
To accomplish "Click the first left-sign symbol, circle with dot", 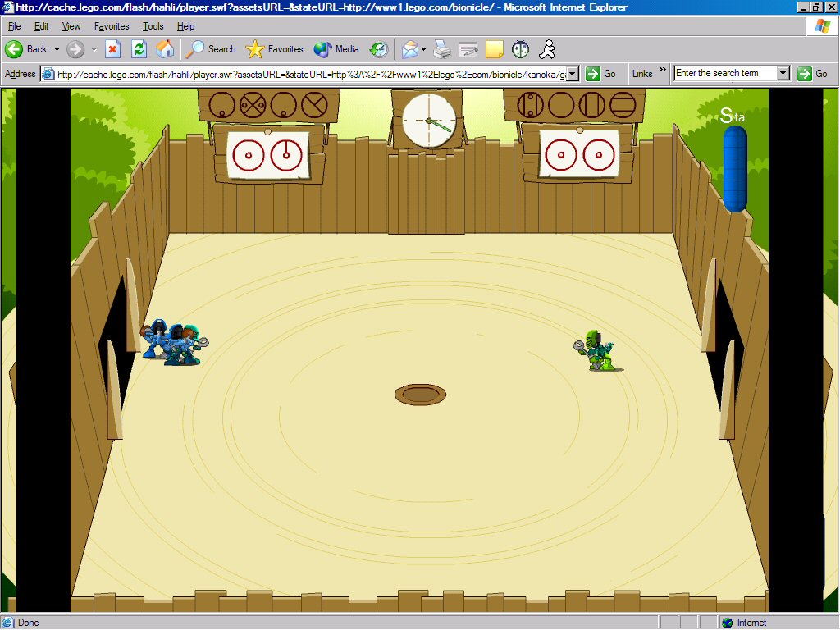I will tap(221, 104).
